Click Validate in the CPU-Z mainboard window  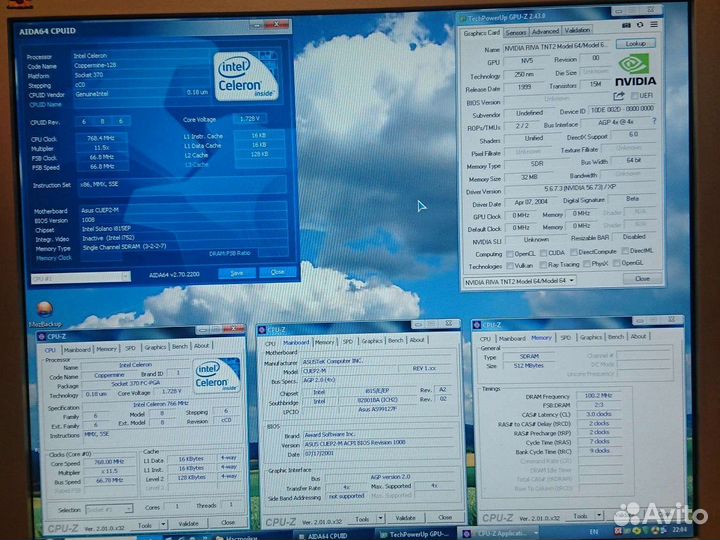[405, 518]
